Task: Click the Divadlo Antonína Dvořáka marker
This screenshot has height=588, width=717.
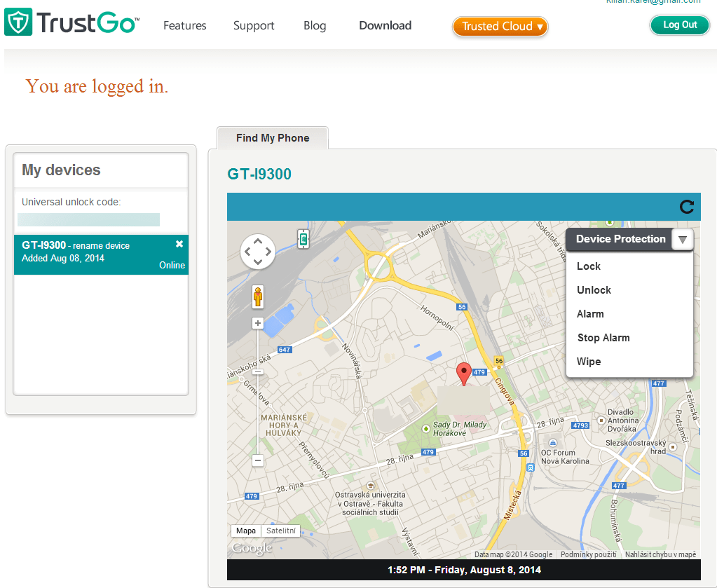Action: click(x=601, y=421)
